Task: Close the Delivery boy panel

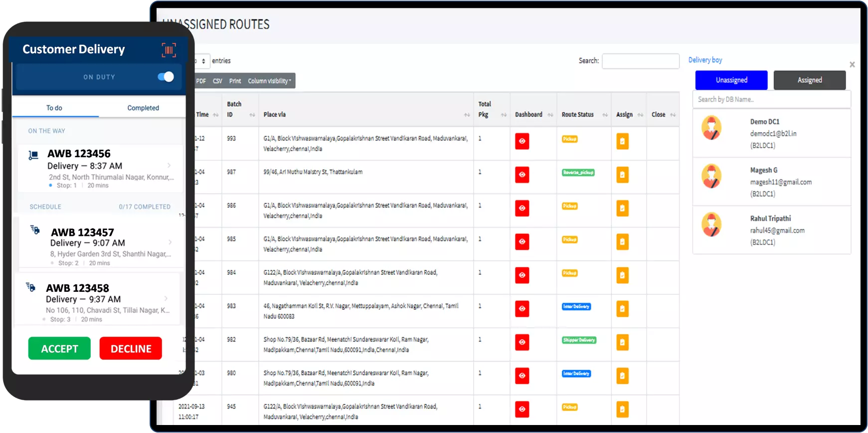Action: click(x=852, y=64)
